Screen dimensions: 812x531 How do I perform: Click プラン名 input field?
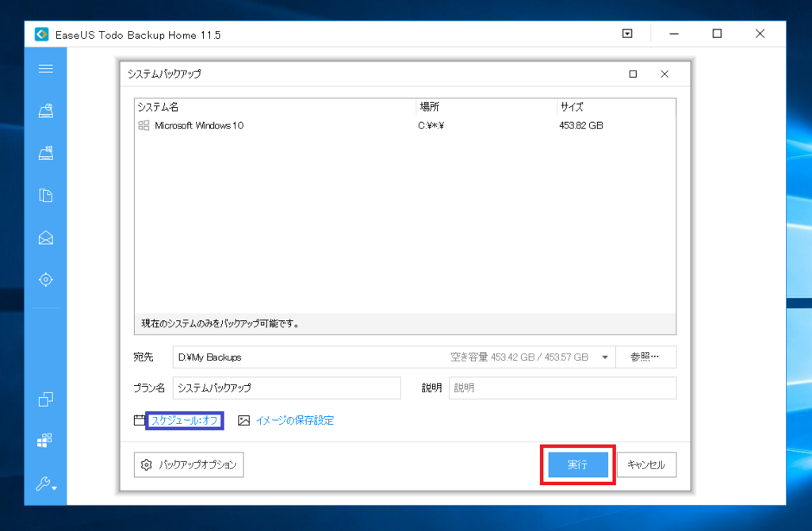point(286,388)
